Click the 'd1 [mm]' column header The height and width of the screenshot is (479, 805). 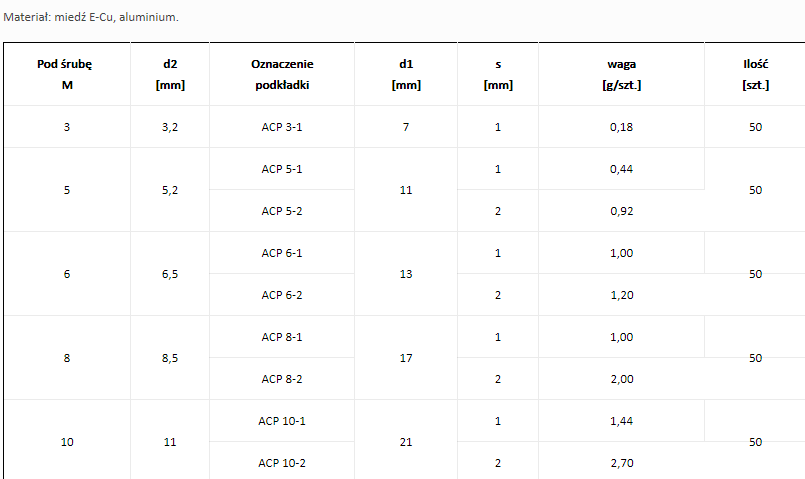[x=406, y=74]
